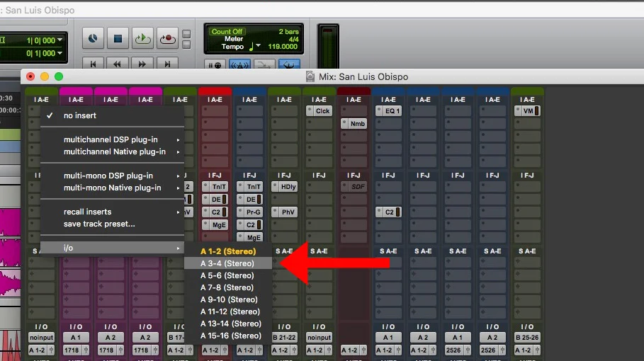Select the i/o menu entry
Image resolution: width=644 pixels, height=361 pixels.
(x=112, y=248)
